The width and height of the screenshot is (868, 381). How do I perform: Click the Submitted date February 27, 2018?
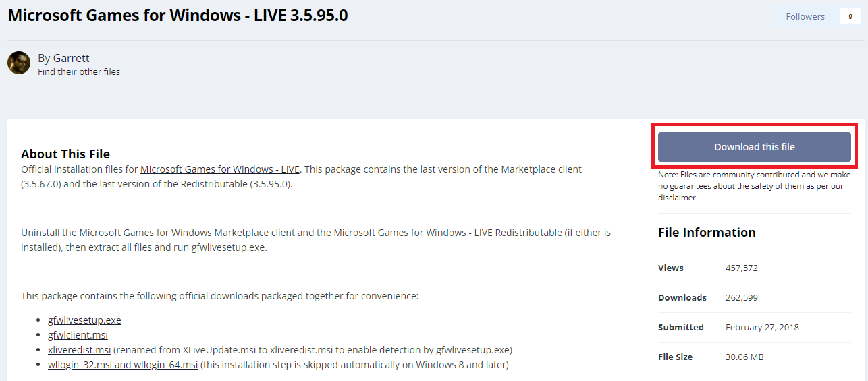pos(762,327)
